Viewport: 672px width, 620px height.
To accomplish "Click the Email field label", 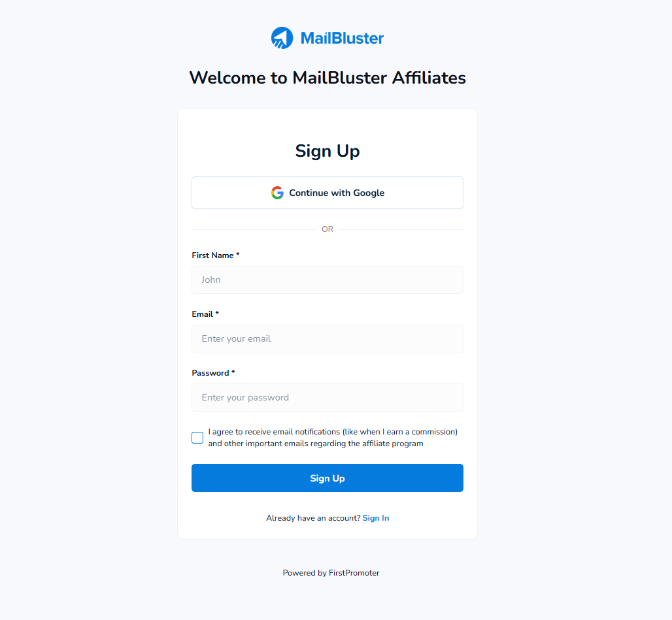I will (x=205, y=314).
